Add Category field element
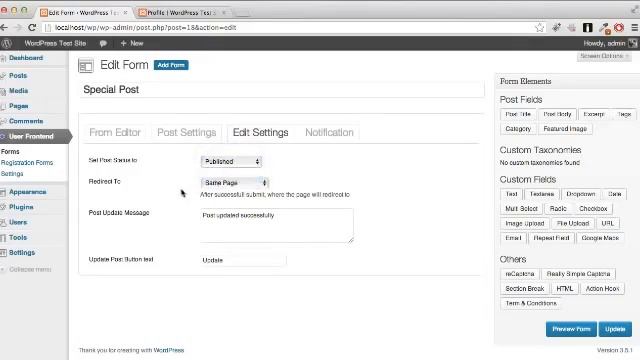 pyautogui.click(x=518, y=129)
